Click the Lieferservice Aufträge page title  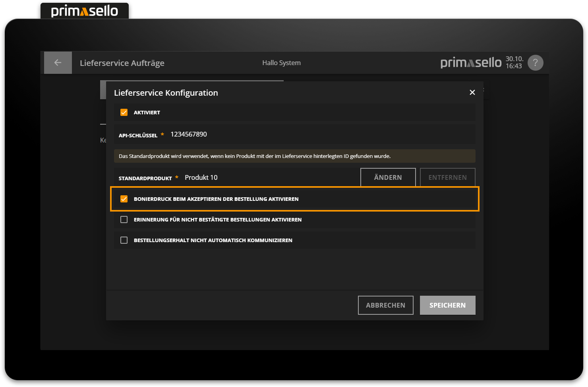122,62
